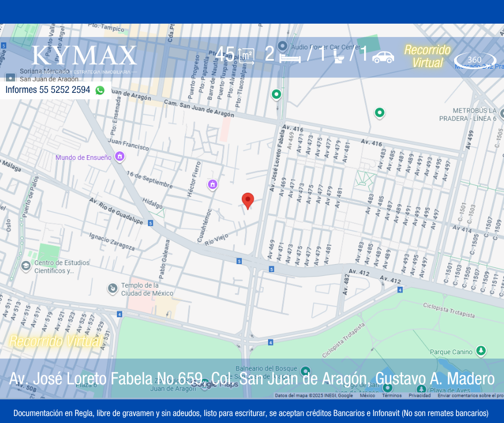Screen dimensions: 504x423
Task: Click the KYMAX logo
Action: (x=84, y=56)
